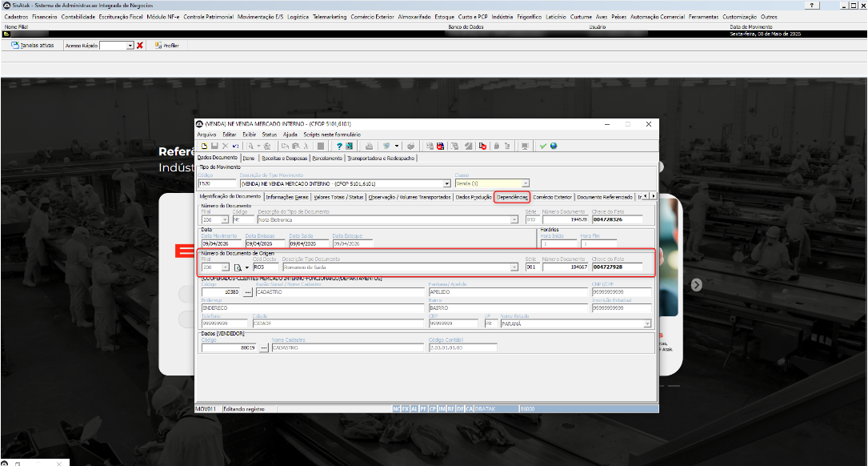Open the Arquivo menu in form window
868x466 pixels.
[x=206, y=135]
